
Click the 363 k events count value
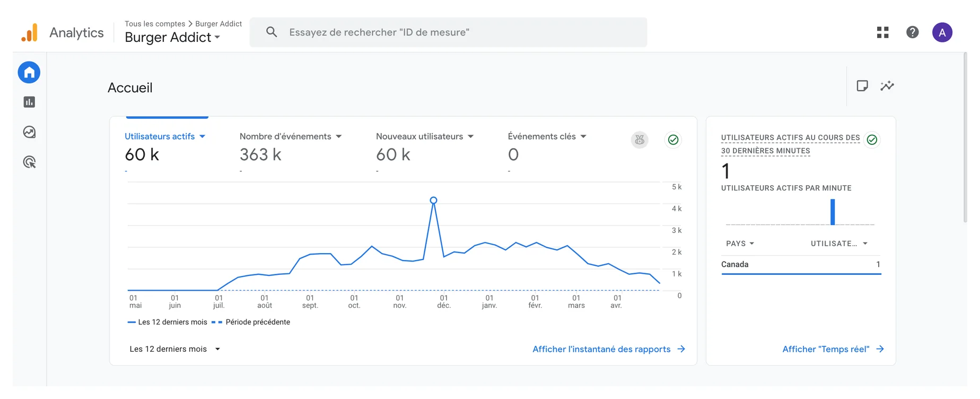[260, 155]
